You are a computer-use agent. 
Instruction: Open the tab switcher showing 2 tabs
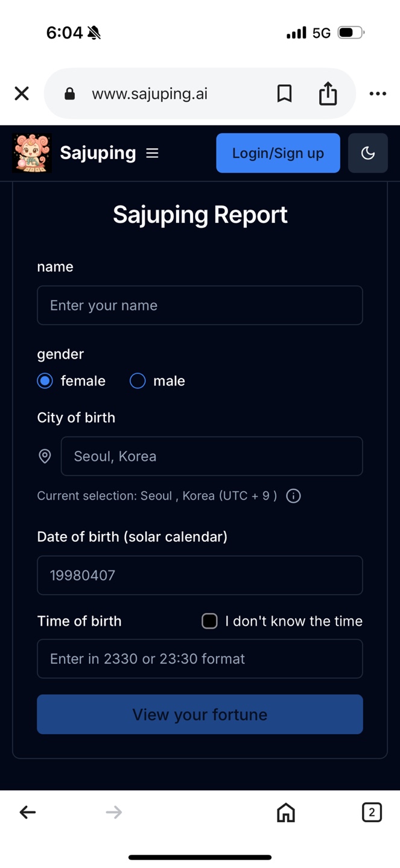pos(372,813)
